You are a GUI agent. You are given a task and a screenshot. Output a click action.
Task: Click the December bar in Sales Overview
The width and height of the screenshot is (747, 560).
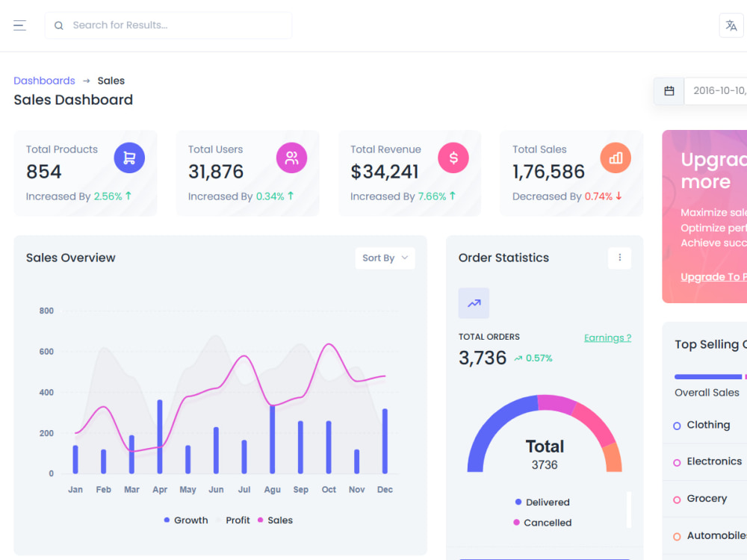click(385, 441)
